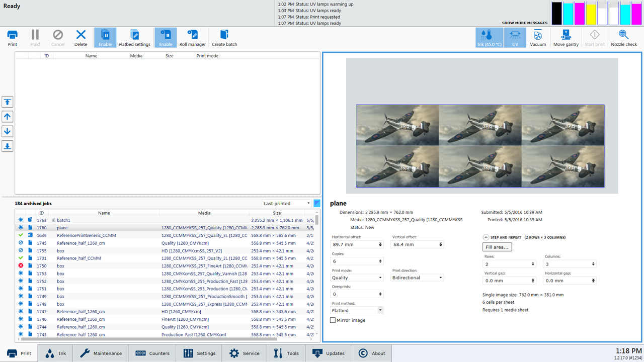
Task: Click the Fill area... button
Action: coord(497,247)
